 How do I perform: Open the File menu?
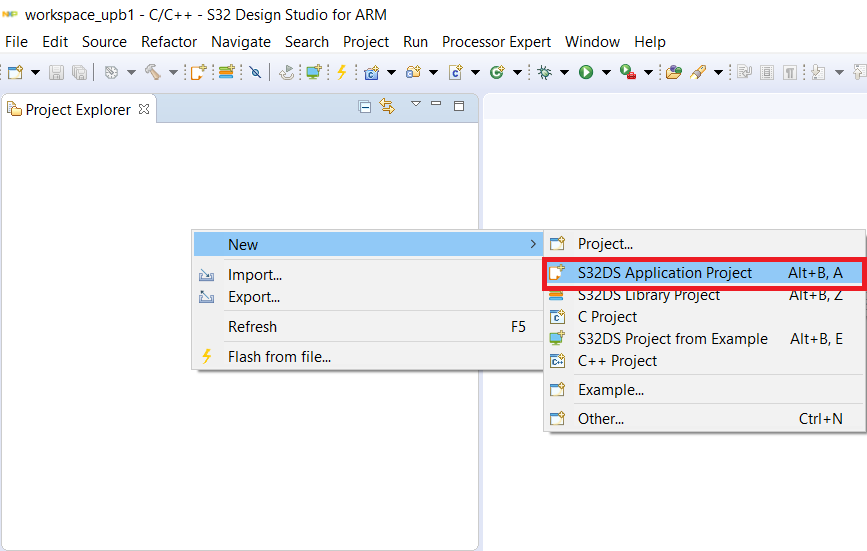[17, 42]
